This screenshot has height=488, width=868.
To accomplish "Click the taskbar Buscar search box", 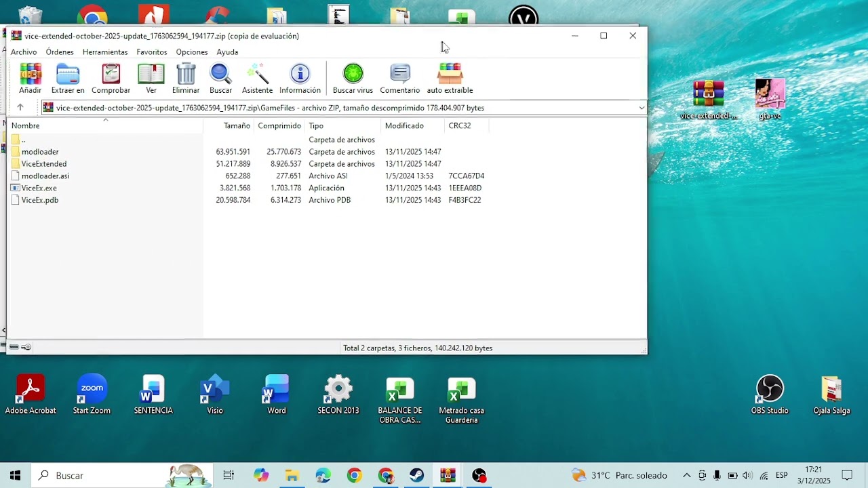I will (121, 475).
